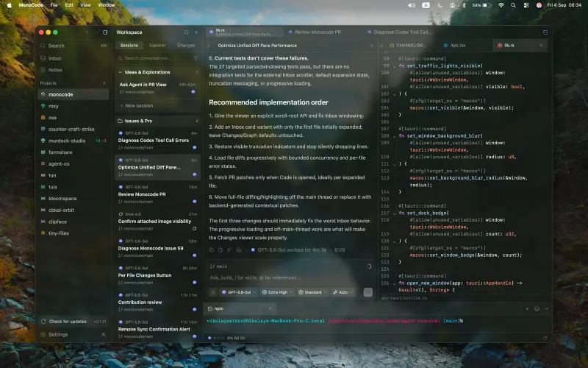Click the arrow icon right of Workspace header
This screenshot has width=588, height=368.
click(x=196, y=32)
